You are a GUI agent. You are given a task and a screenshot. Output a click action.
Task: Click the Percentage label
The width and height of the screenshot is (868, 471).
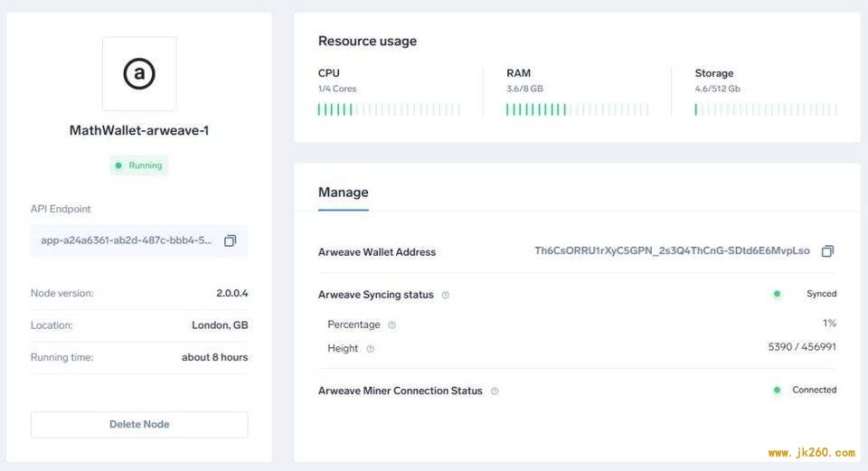coord(354,325)
